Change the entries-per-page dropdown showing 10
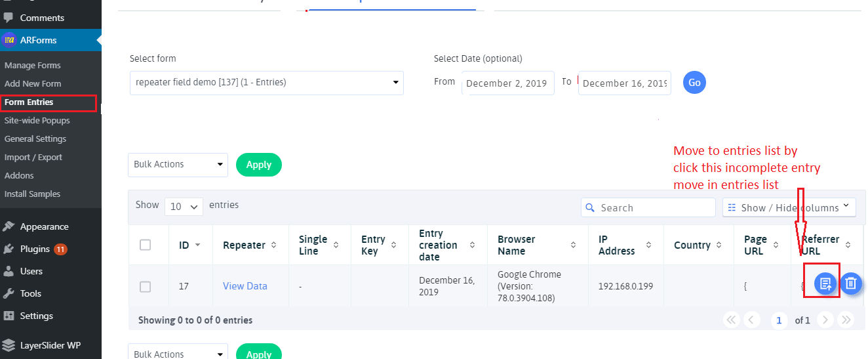The width and height of the screenshot is (868, 359). [184, 206]
